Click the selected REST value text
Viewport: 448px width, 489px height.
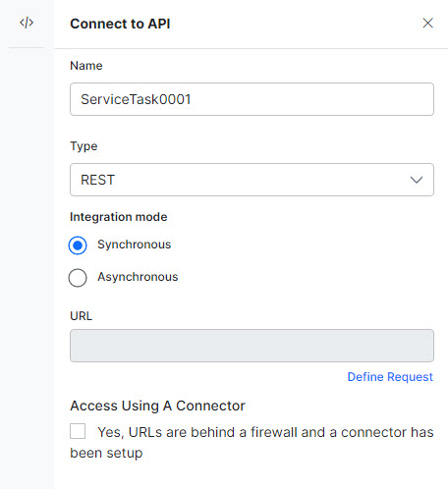pos(97,180)
